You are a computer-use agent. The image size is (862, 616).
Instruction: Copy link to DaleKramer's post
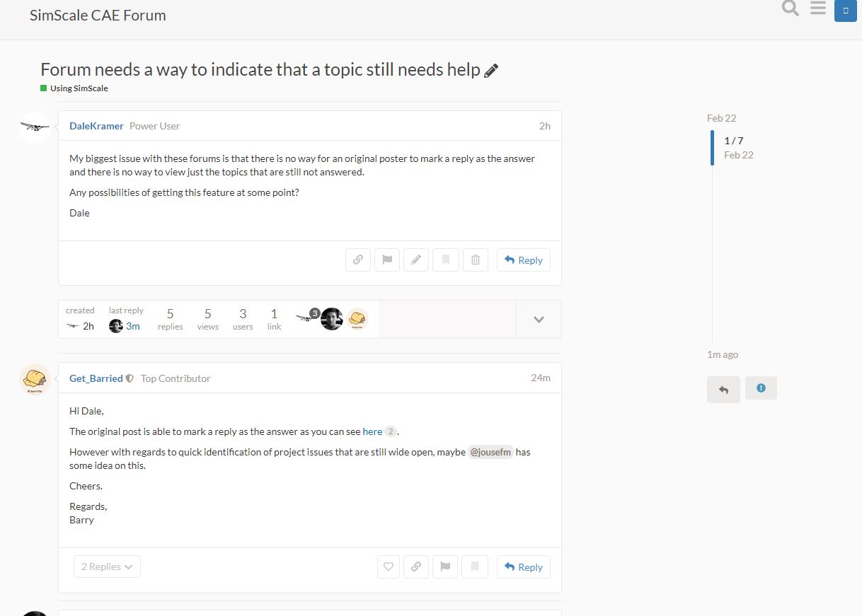point(358,260)
